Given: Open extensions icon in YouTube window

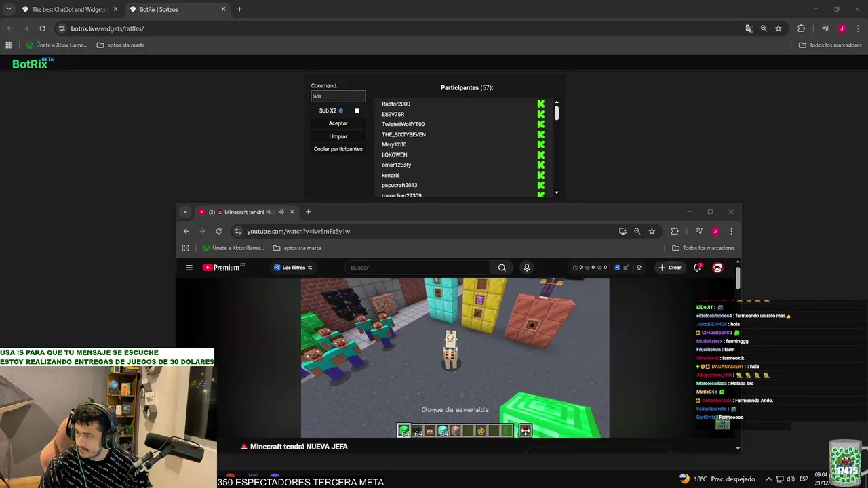Looking at the screenshot, I should 674,231.
